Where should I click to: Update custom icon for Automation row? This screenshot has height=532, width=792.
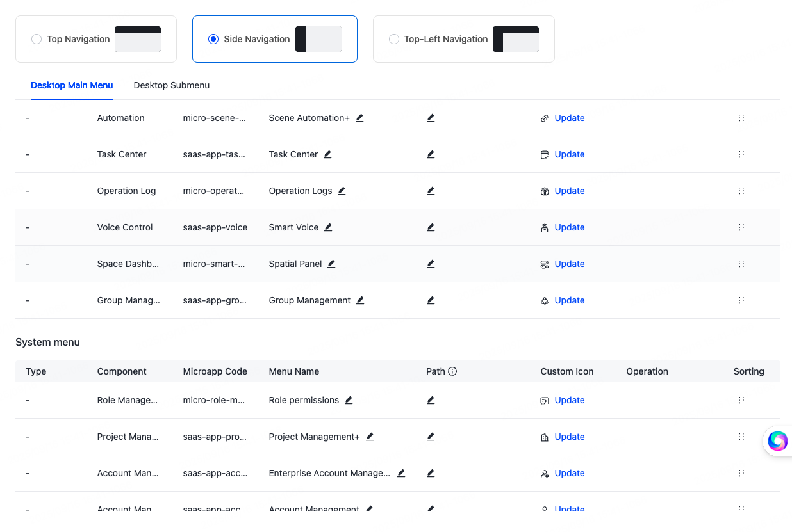(569, 118)
